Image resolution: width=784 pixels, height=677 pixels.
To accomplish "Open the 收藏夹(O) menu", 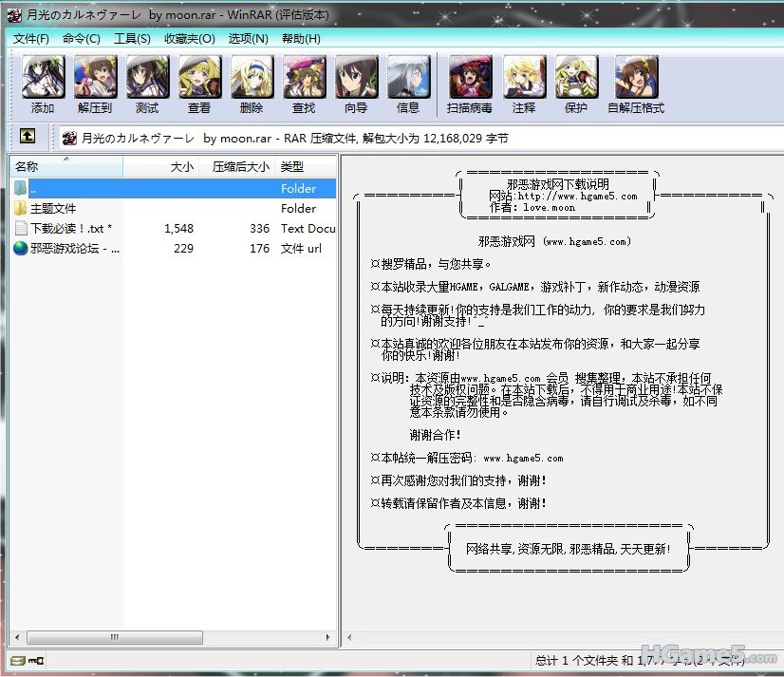I will [x=190, y=39].
